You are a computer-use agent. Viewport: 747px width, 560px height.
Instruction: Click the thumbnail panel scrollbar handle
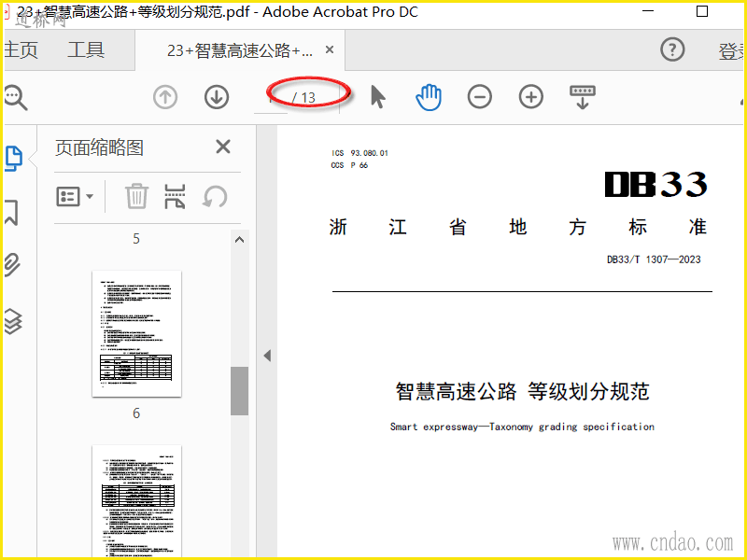[x=240, y=391]
